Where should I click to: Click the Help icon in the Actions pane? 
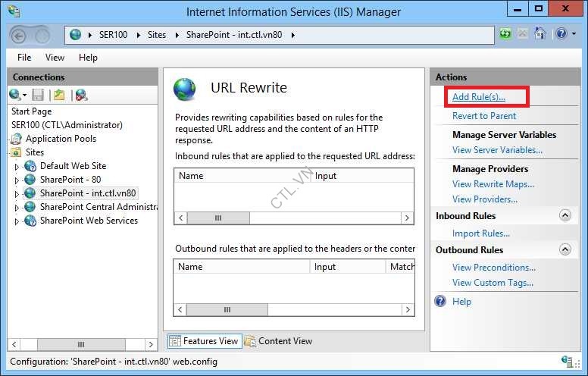(440, 301)
